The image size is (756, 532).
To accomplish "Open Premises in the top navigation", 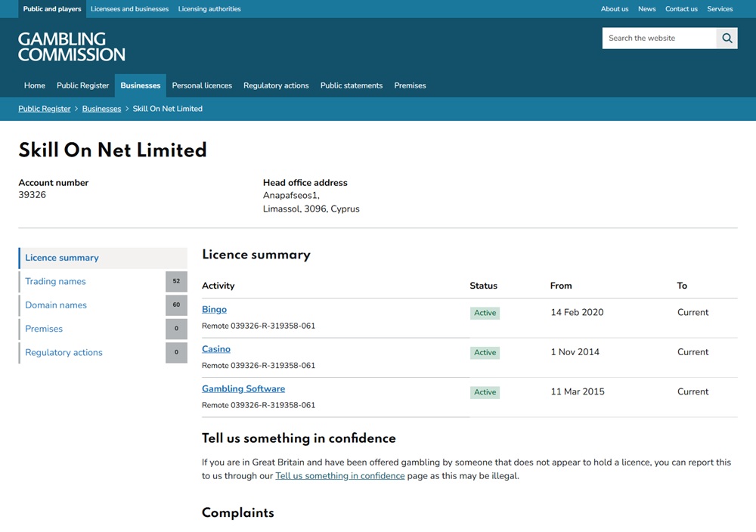I will [410, 85].
